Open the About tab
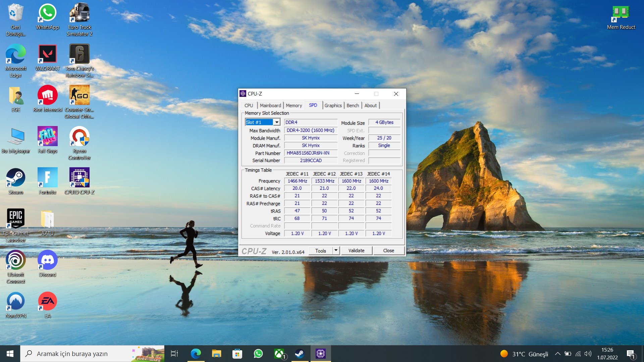The height and width of the screenshot is (362, 644). pos(371,105)
